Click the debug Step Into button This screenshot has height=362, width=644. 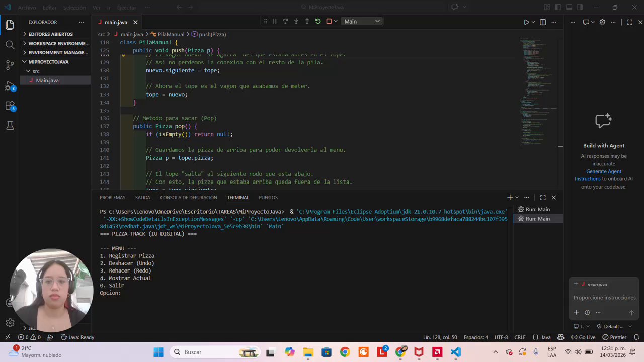coord(296,21)
